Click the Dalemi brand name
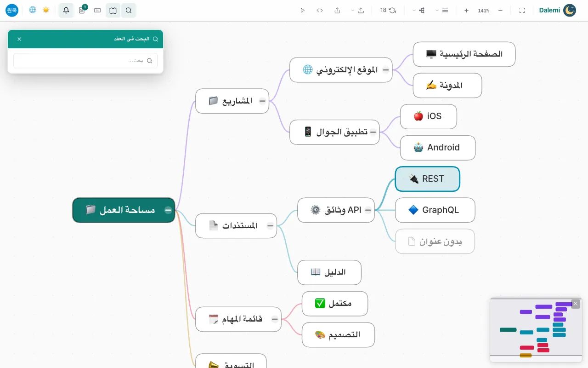 click(x=549, y=10)
